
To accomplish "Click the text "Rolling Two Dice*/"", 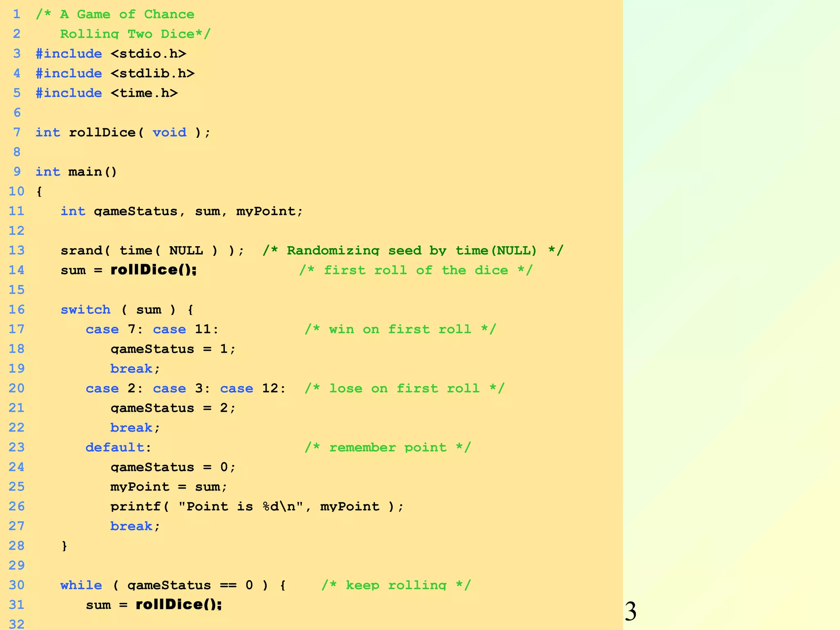I will (135, 34).
